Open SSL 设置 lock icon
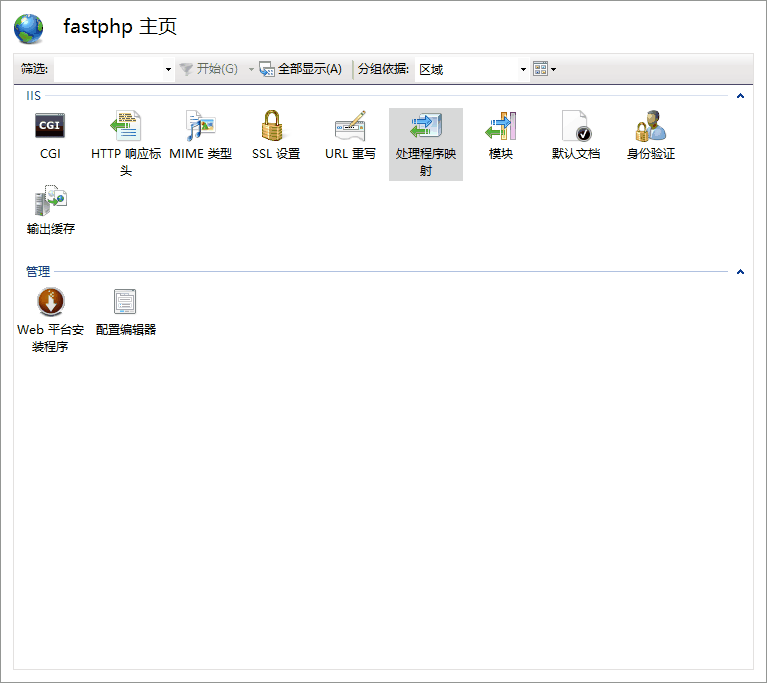 [275, 127]
